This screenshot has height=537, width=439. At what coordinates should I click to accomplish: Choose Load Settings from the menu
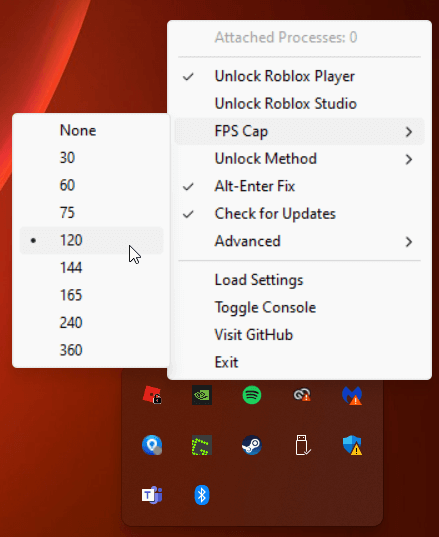pos(299,280)
